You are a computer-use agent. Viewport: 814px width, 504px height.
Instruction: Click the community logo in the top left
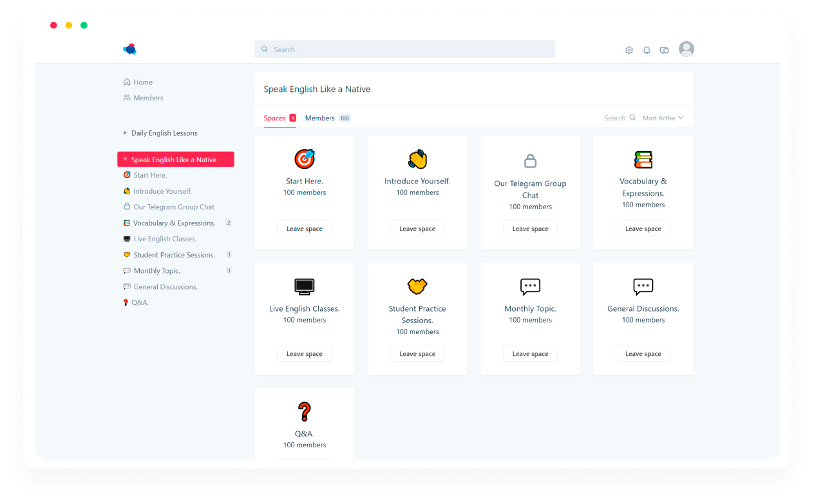tap(130, 49)
